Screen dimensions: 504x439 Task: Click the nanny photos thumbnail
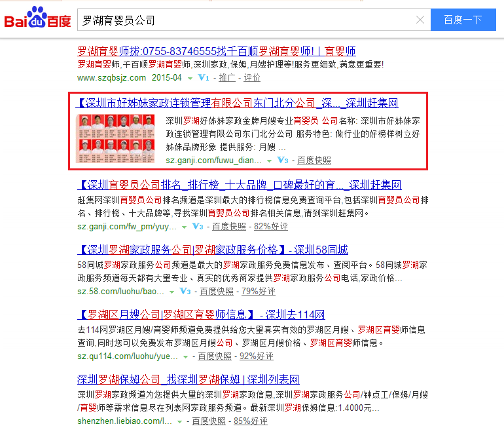point(115,139)
